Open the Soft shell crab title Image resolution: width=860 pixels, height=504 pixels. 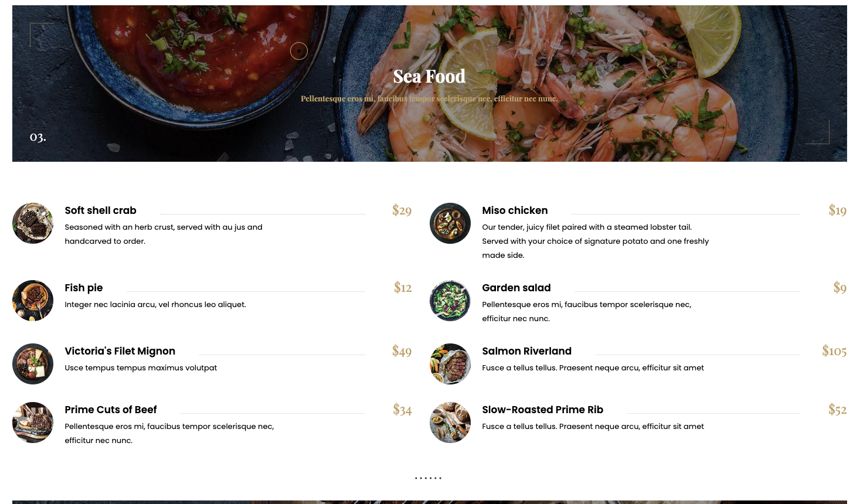point(100,210)
